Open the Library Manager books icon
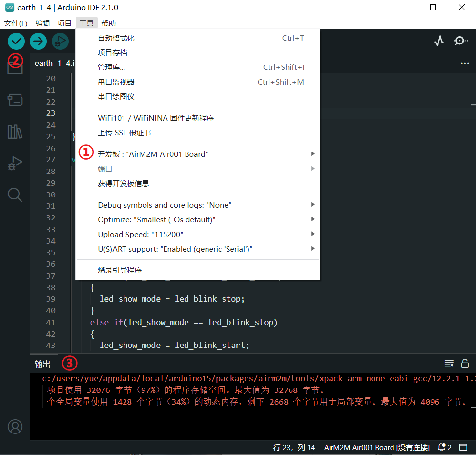 coord(15,131)
